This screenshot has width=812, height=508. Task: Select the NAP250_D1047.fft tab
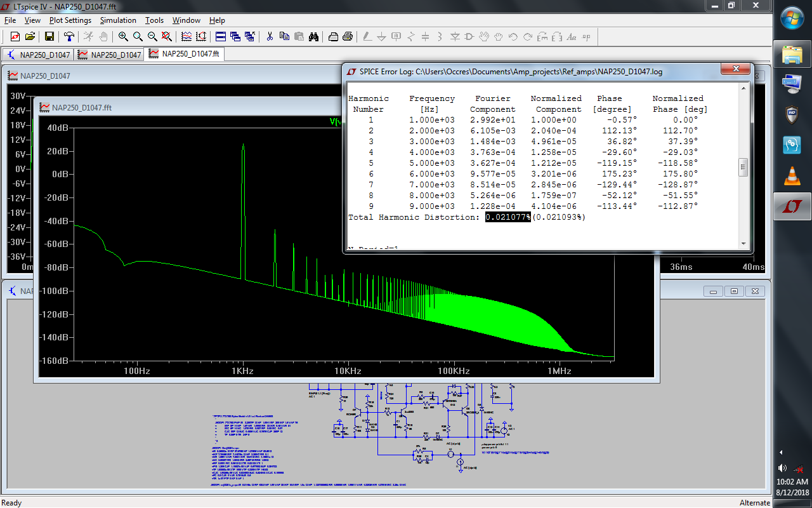(x=184, y=54)
